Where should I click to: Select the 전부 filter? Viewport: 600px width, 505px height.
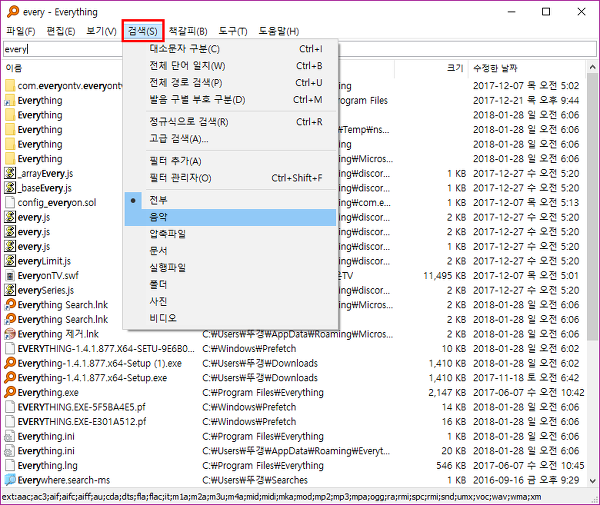(x=230, y=200)
